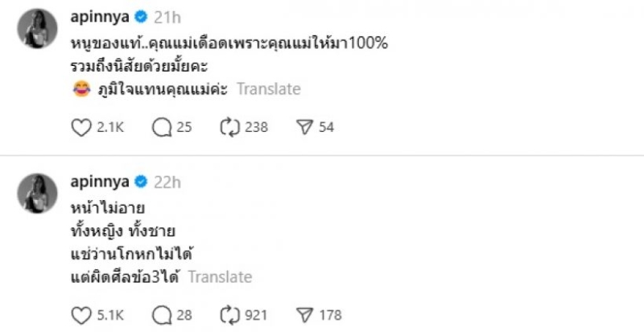This screenshot has width=644, height=332.
Task: Open apinnya profile from the 21h post username
Action: click(98, 18)
